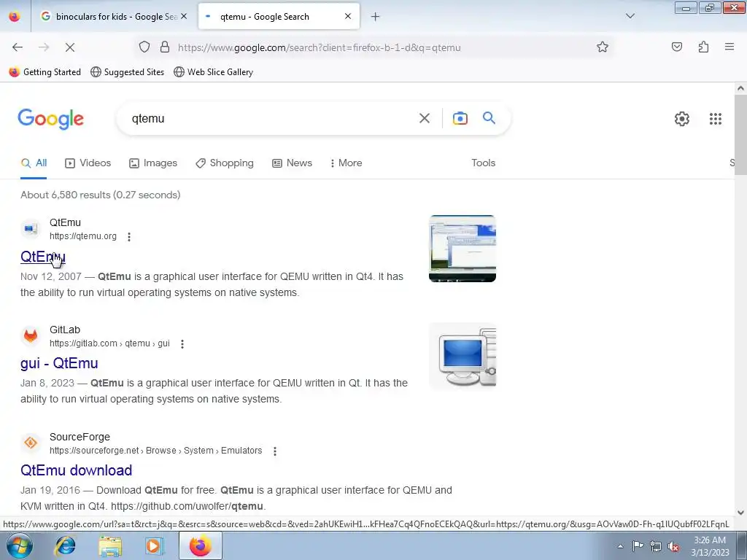
Task: Open the Extensions puzzle icon
Action: click(x=703, y=47)
